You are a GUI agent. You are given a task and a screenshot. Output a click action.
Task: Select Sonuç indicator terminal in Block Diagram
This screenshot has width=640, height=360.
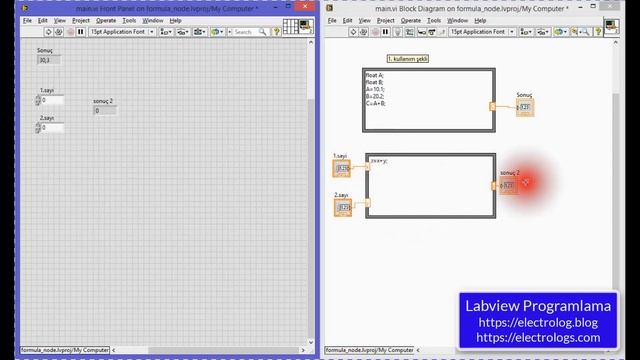point(525,107)
